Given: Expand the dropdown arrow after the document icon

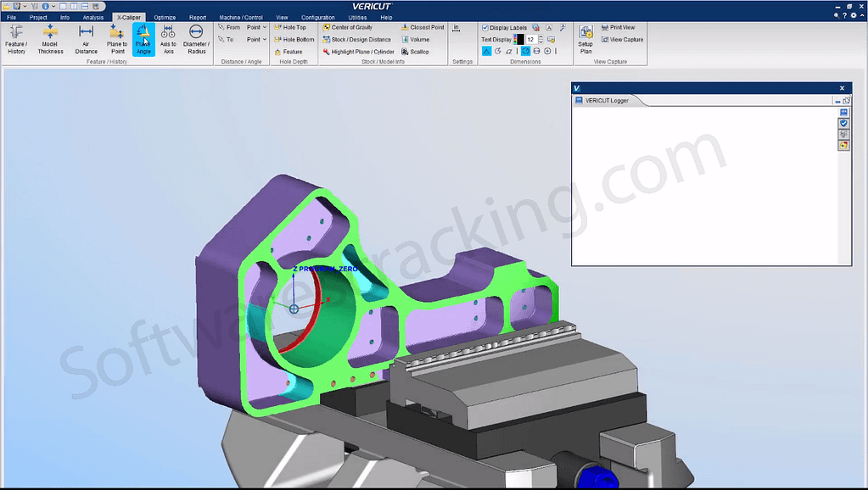Looking at the screenshot, I should (25, 6).
